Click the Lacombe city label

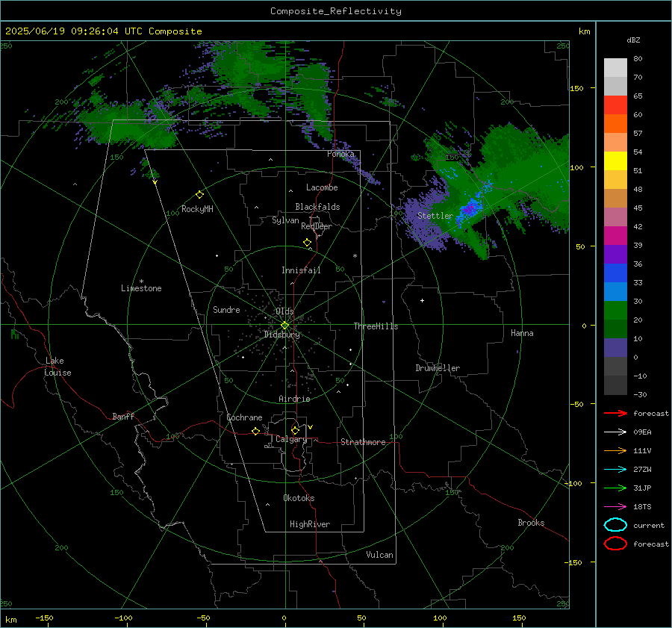click(x=322, y=187)
